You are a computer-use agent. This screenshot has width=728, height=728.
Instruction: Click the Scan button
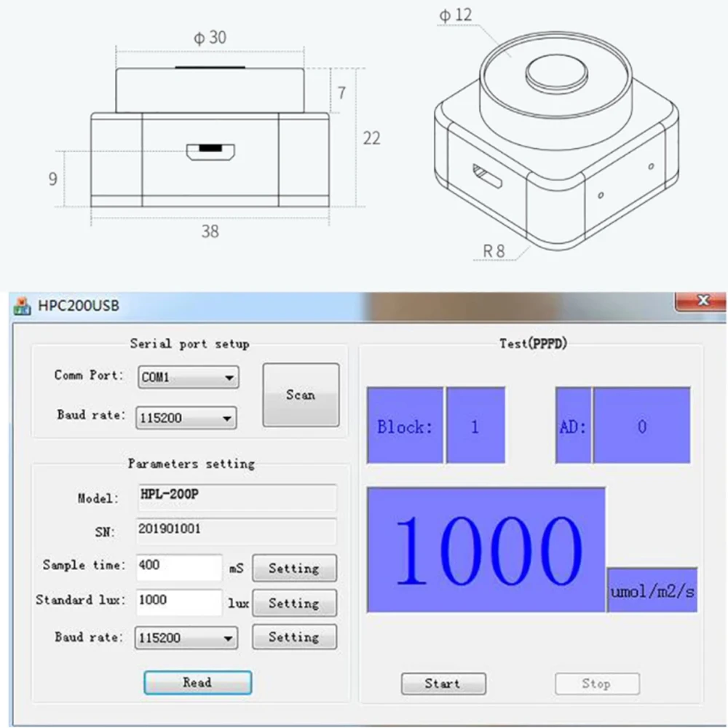click(301, 395)
